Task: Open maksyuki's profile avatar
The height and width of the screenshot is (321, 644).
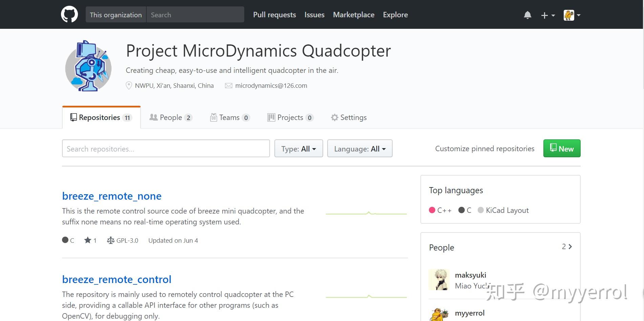Action: click(x=439, y=280)
